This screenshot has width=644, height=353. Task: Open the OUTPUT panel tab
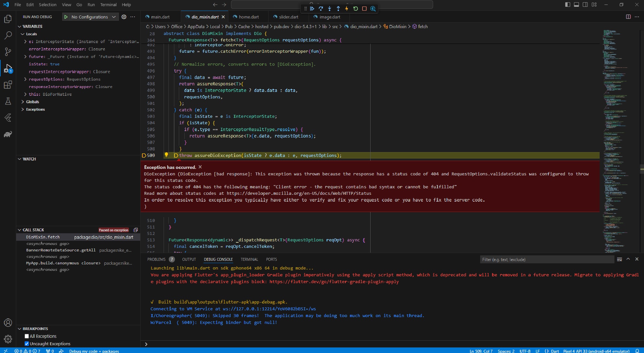pos(189,259)
